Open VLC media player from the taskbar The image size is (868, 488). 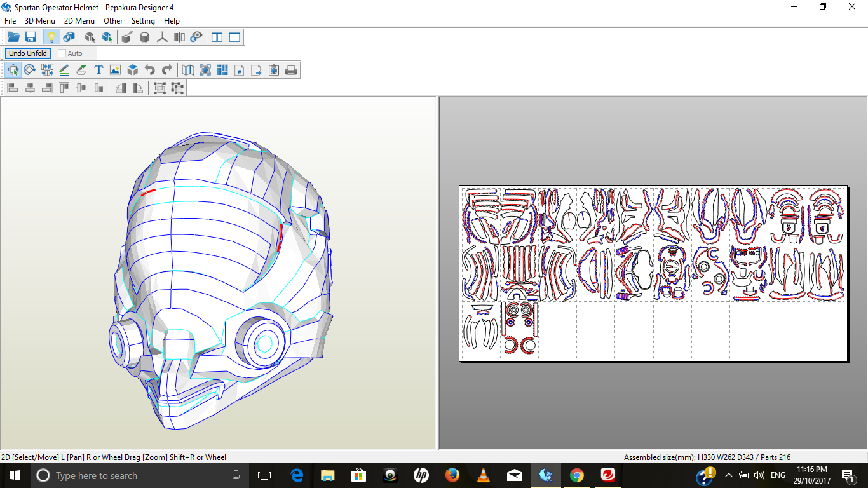point(483,475)
